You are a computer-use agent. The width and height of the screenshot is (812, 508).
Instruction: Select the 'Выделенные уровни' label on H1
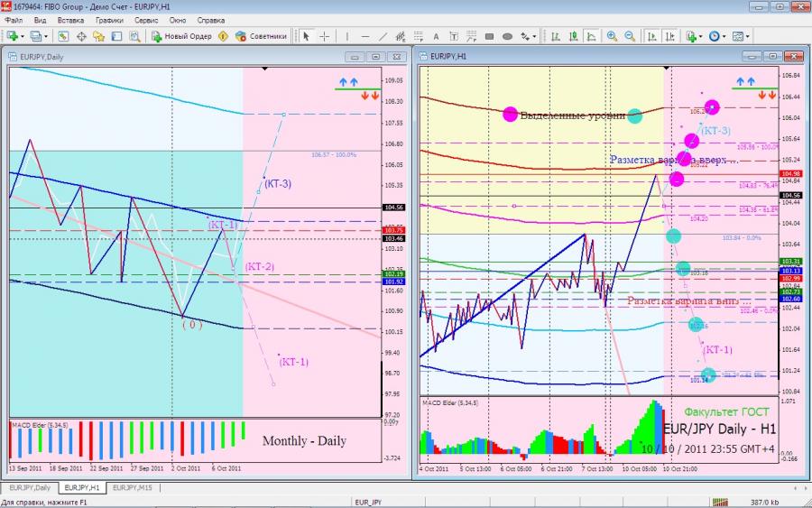(572, 115)
